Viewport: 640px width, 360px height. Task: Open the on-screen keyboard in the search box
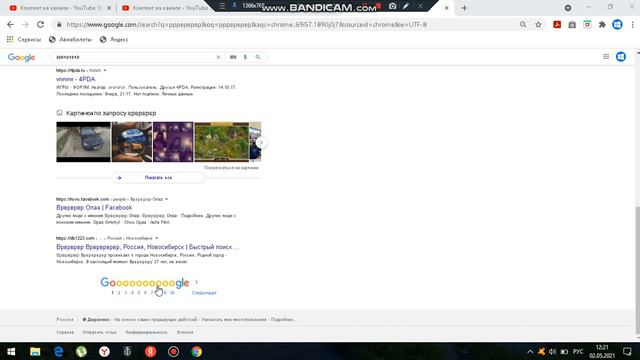click(233, 57)
